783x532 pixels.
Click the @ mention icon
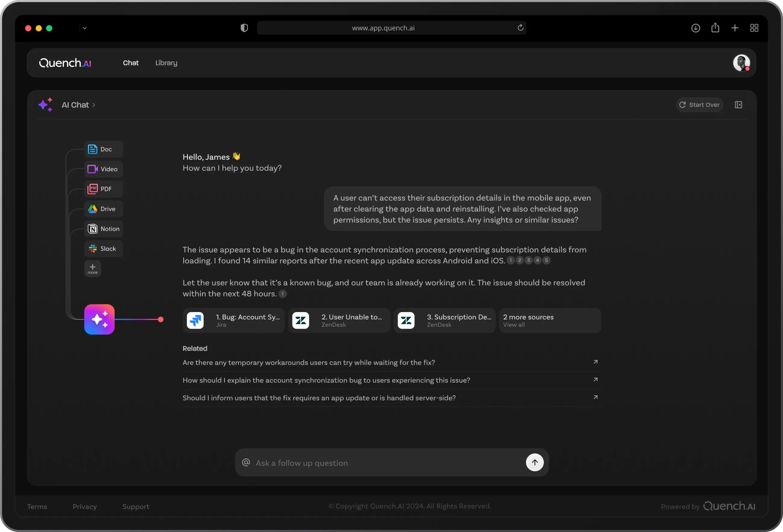[246, 462]
